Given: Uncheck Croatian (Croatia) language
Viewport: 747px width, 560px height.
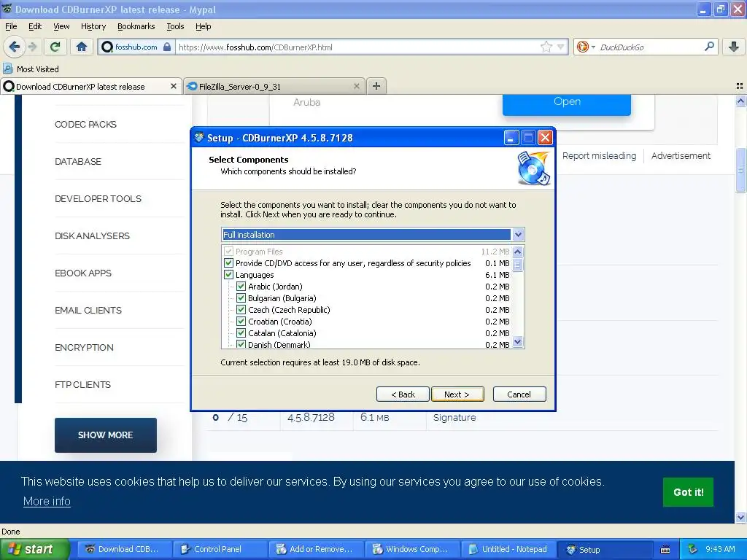Looking at the screenshot, I should (241, 322).
